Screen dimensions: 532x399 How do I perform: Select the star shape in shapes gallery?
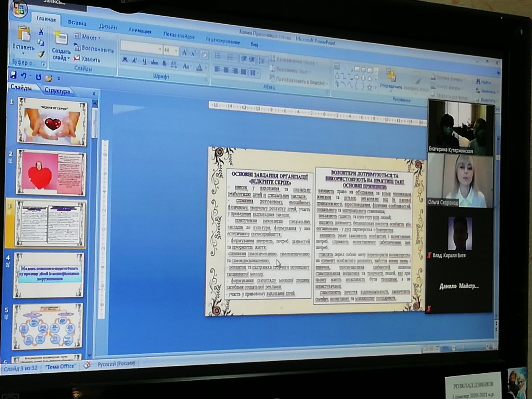(x=369, y=88)
